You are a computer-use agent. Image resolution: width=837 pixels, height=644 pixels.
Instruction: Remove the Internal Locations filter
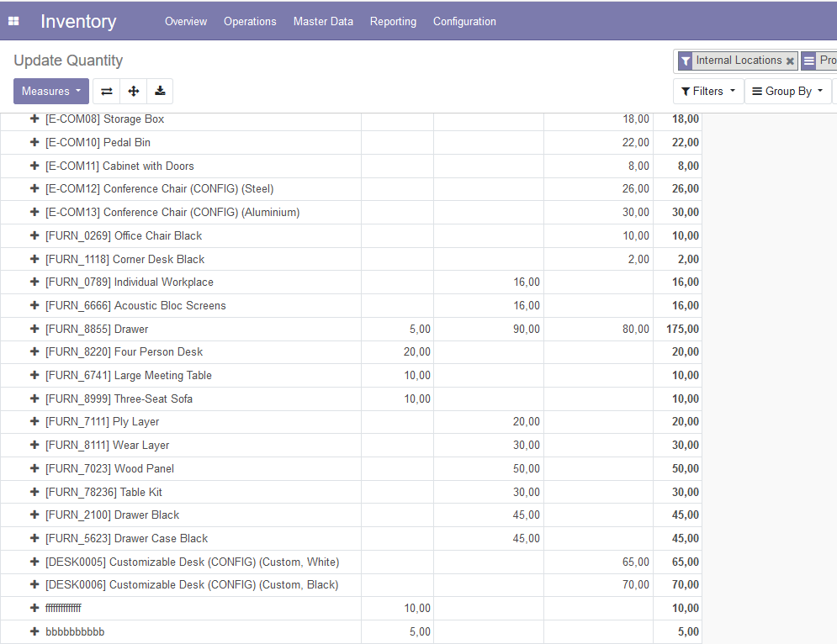tap(789, 61)
